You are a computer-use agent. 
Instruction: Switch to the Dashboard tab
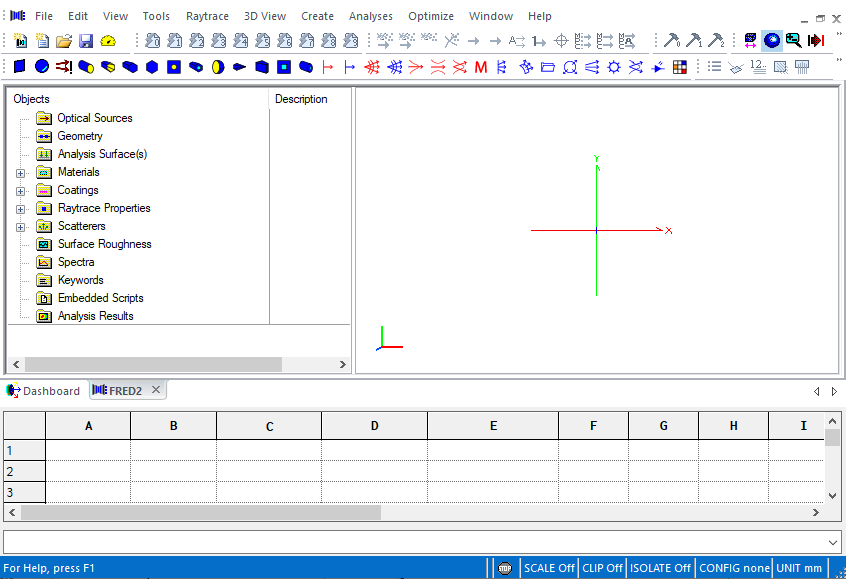tap(44, 391)
